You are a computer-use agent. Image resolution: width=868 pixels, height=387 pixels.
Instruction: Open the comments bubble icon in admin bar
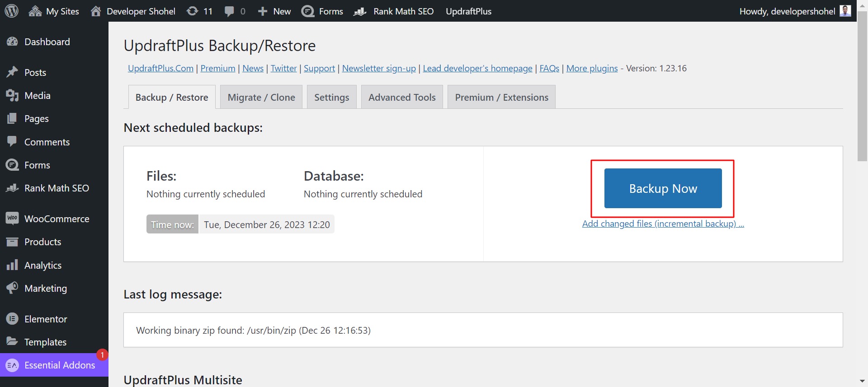tap(229, 11)
